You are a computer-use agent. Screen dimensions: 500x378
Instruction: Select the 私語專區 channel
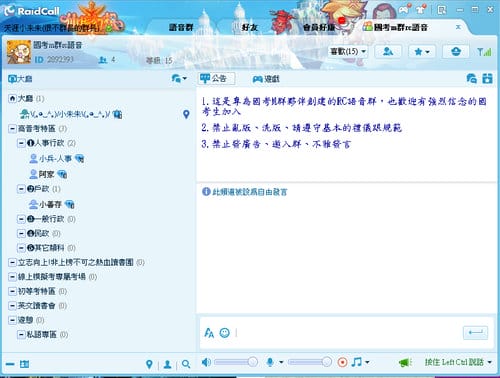tap(42, 334)
